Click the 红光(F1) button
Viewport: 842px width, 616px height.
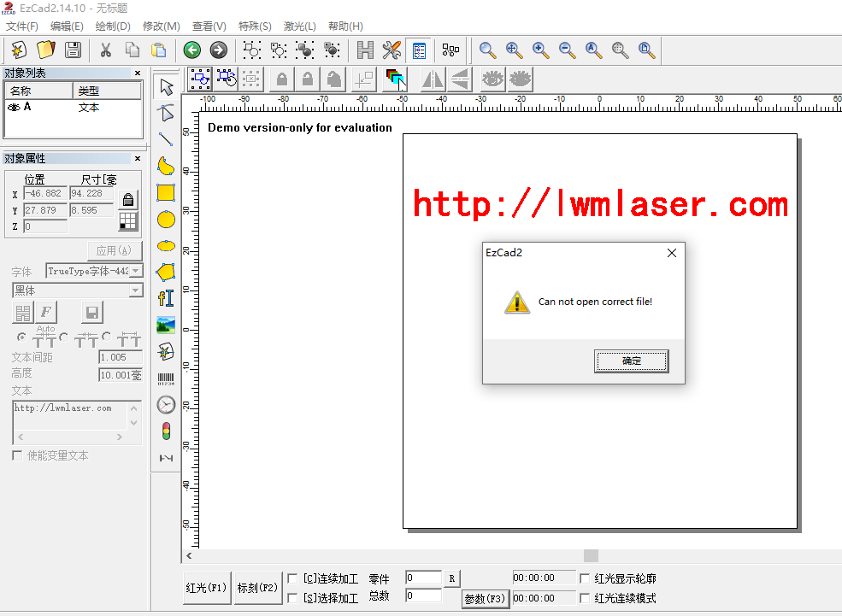[207, 588]
